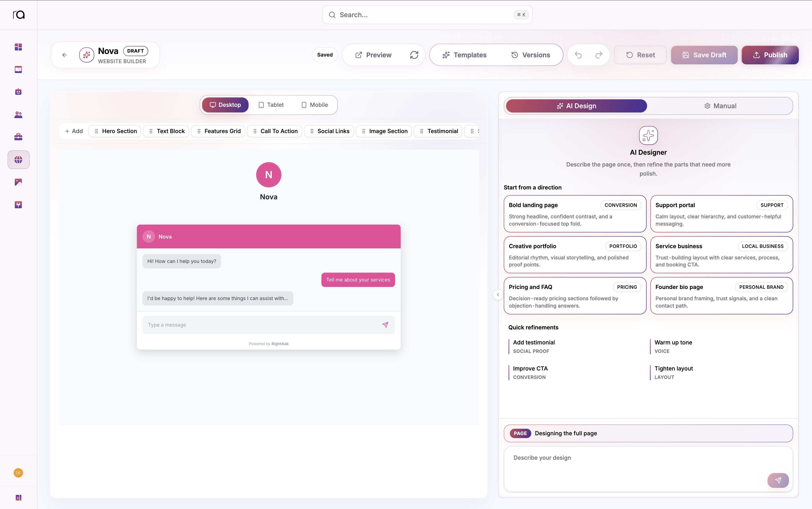Open the users icon in sidebar
This screenshot has height=509, width=812.
coord(18,115)
